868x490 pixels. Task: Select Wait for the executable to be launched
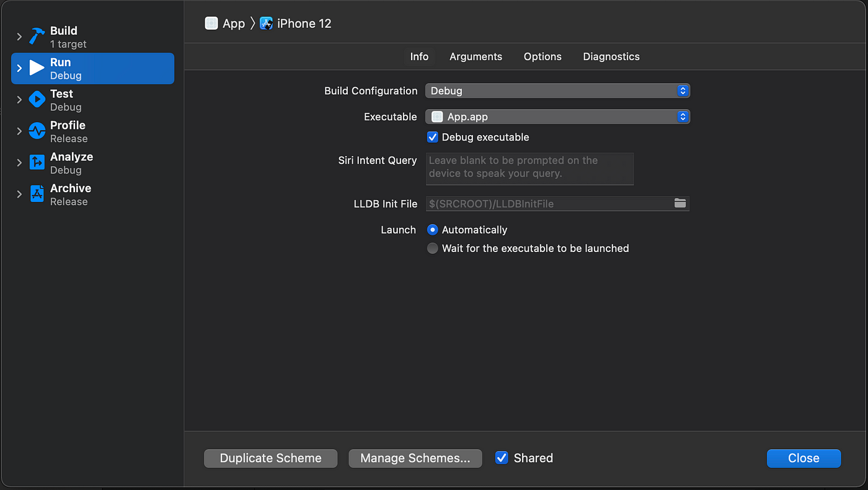pyautogui.click(x=433, y=248)
